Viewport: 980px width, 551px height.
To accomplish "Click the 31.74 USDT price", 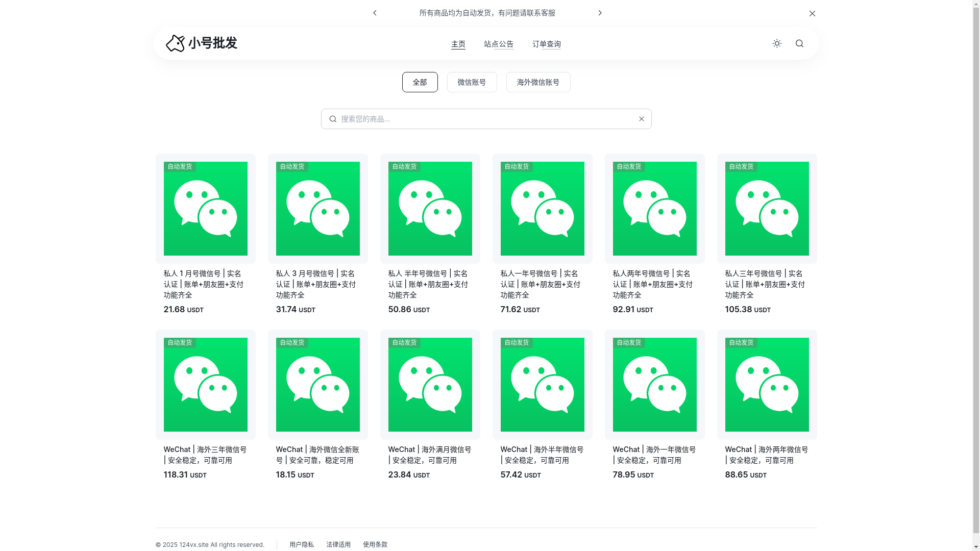I will 296,310.
